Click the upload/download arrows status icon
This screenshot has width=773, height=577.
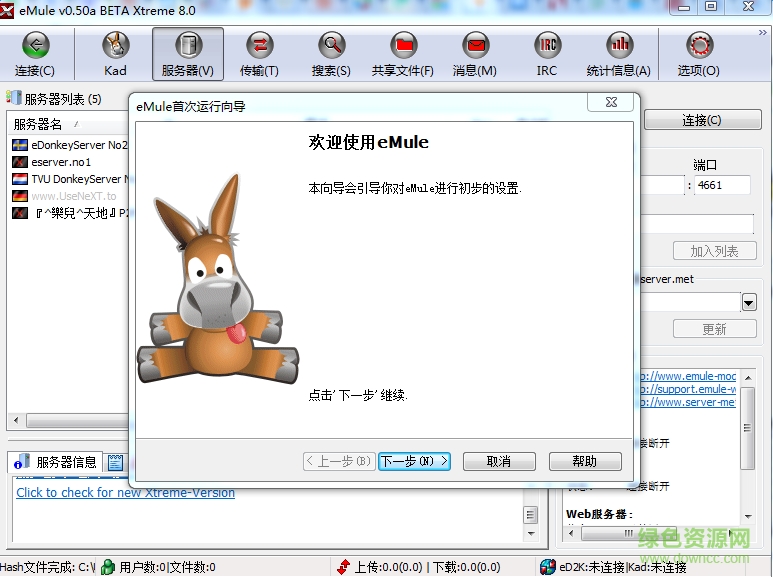pos(344,567)
